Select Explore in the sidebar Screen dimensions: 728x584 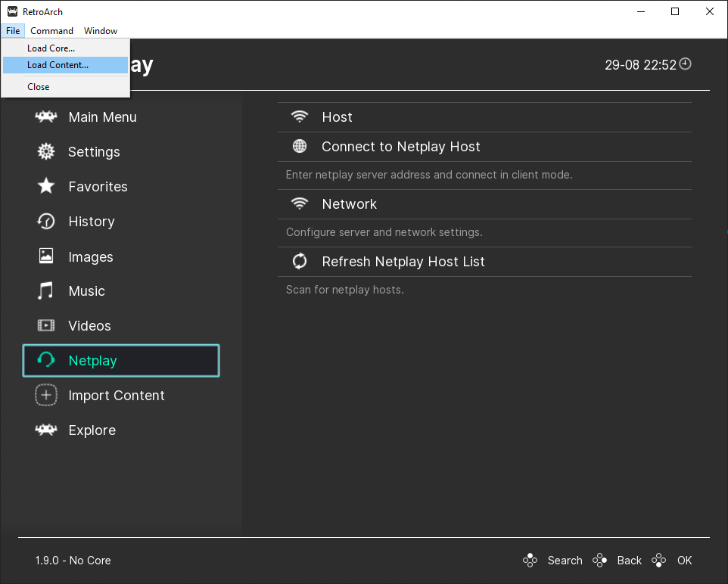92,430
